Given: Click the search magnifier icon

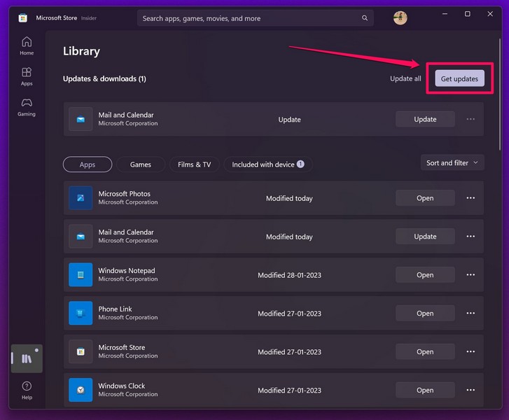Looking at the screenshot, I should point(364,18).
